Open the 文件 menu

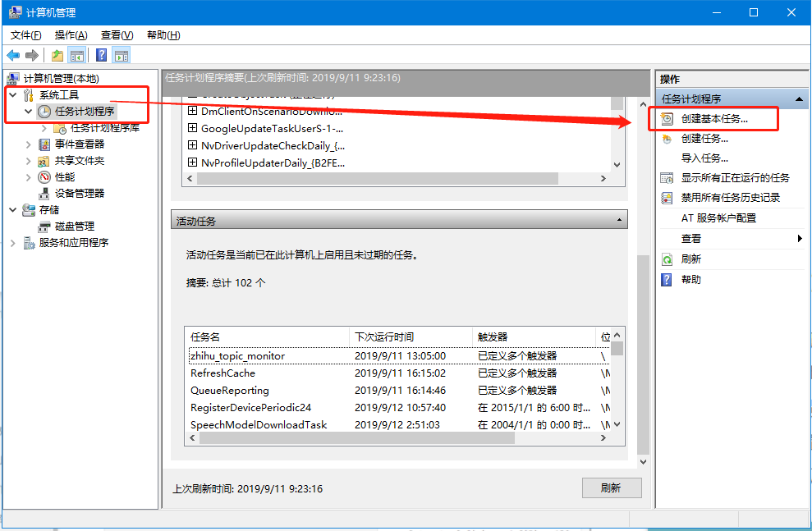click(28, 34)
